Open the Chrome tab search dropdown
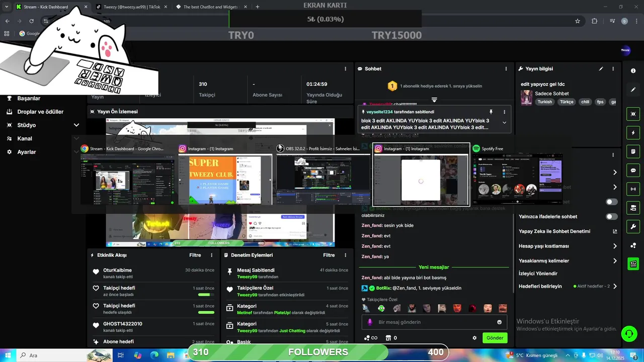Viewport: 644px width, 362px height. pyautogui.click(x=7, y=7)
